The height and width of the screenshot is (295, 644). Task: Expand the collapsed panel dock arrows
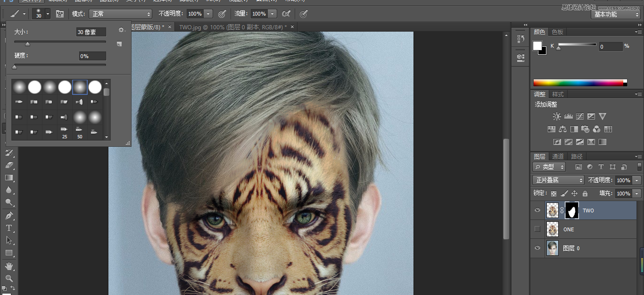click(526, 25)
